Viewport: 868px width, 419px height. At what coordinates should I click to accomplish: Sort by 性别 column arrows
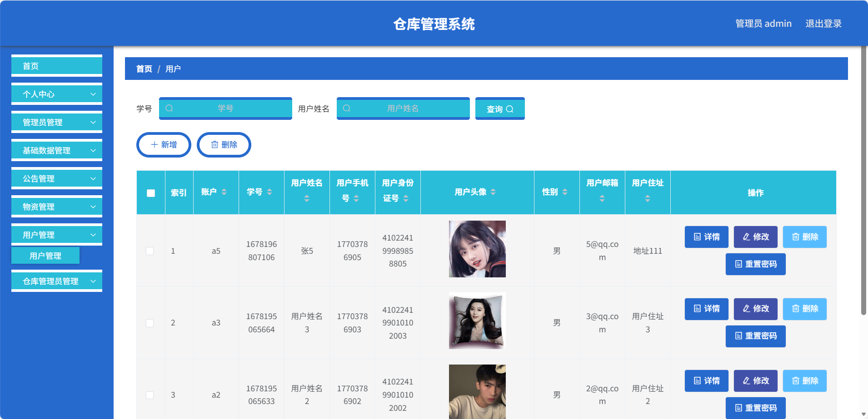tap(565, 192)
